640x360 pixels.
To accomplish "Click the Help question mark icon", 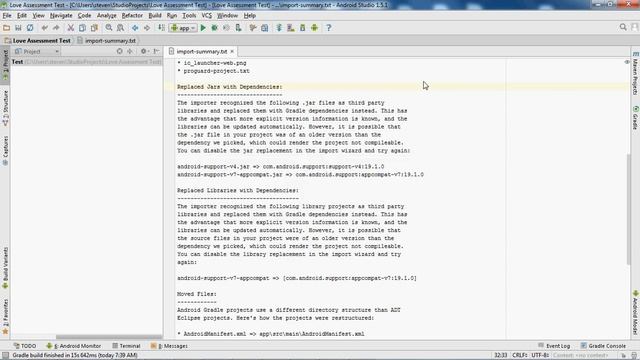I will pos(329,28).
